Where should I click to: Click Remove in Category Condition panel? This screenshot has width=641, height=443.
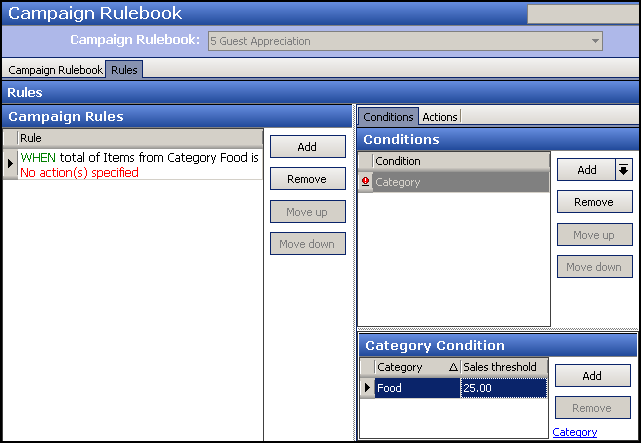[592, 408]
